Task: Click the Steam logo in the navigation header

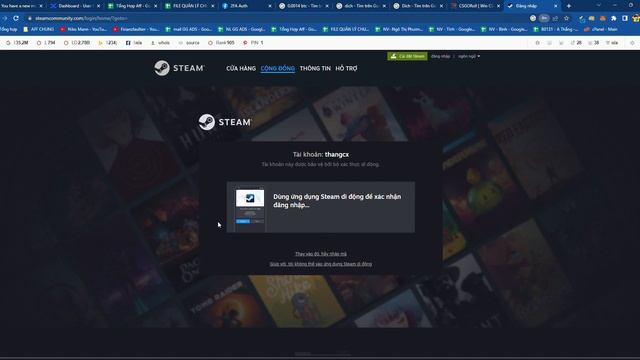Action: point(180,68)
